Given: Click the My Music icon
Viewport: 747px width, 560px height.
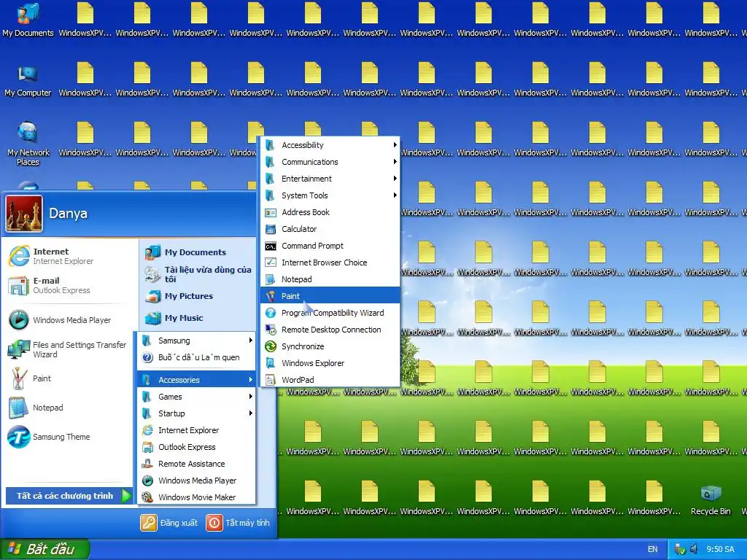Looking at the screenshot, I should [153, 318].
